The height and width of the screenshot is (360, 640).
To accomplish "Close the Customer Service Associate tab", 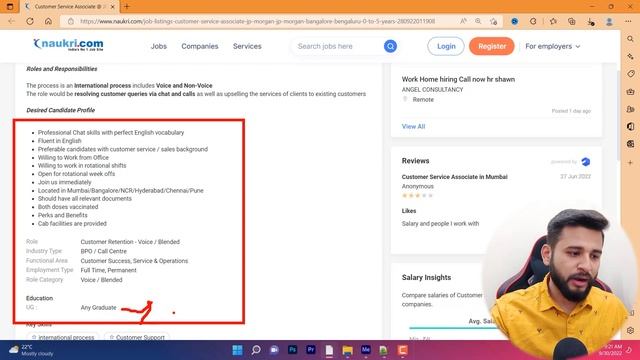I will [113, 7].
